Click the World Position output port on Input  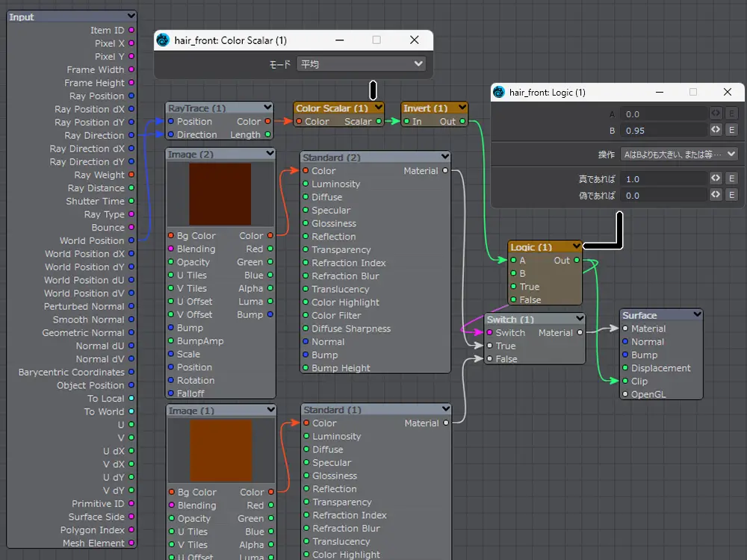coord(131,240)
